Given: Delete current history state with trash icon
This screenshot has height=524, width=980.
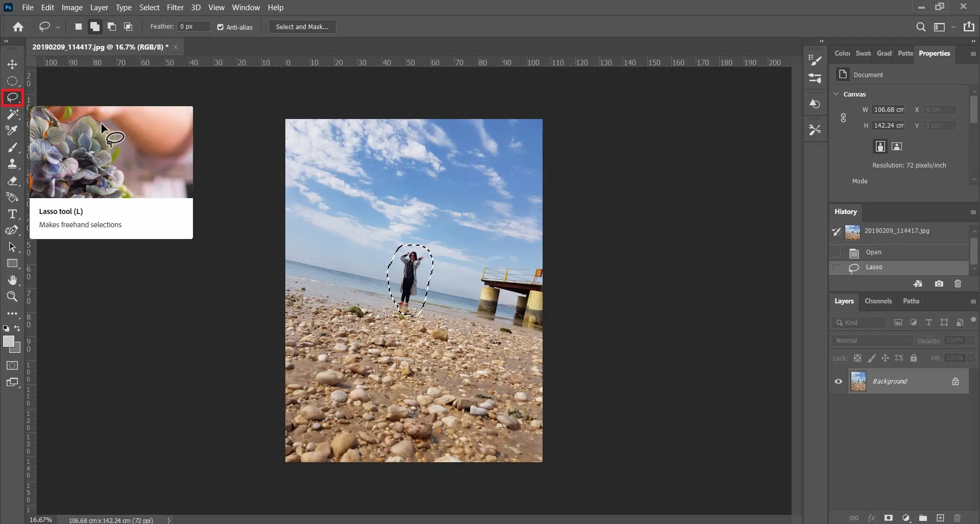Looking at the screenshot, I should pos(958,284).
